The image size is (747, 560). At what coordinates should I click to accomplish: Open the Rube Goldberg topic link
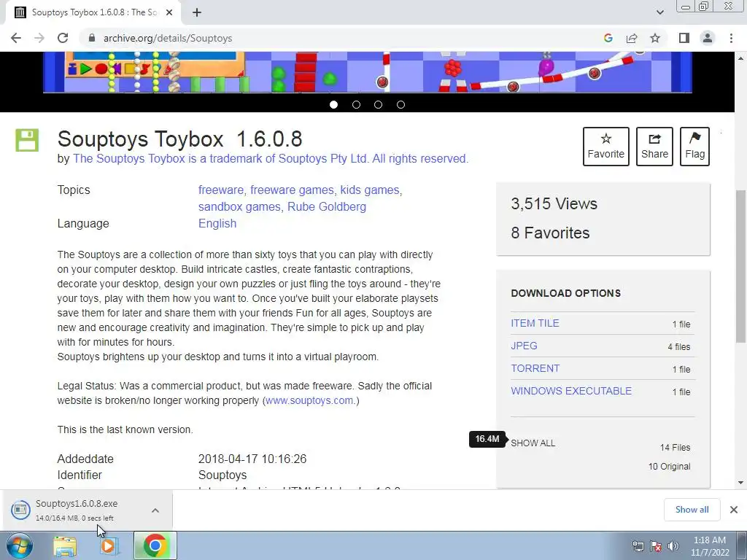tap(327, 206)
